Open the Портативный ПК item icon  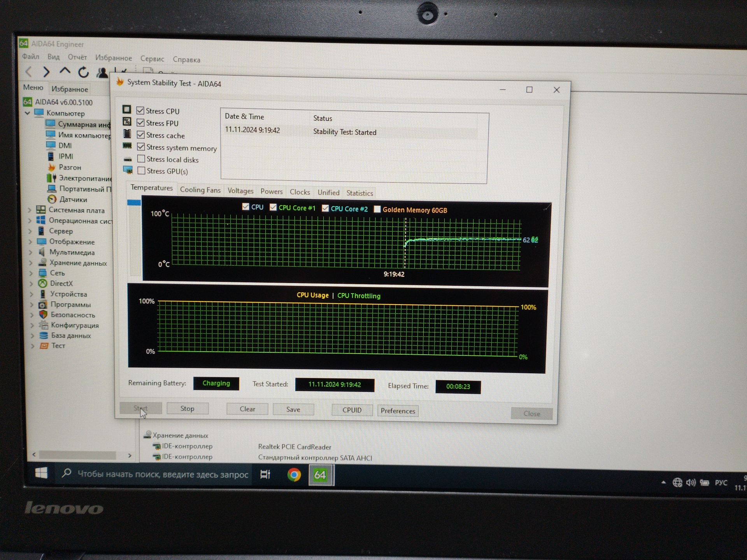pos(52,189)
